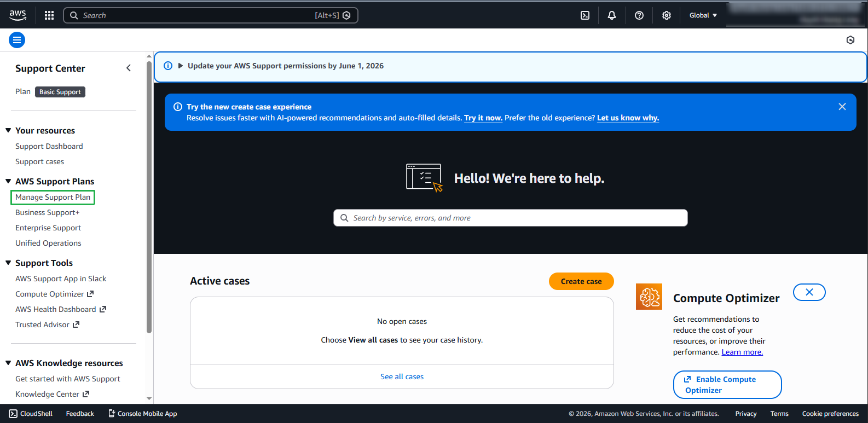The width and height of the screenshot is (868, 423).
Task: Launch CloudShell from top bar icon
Action: pyautogui.click(x=585, y=15)
